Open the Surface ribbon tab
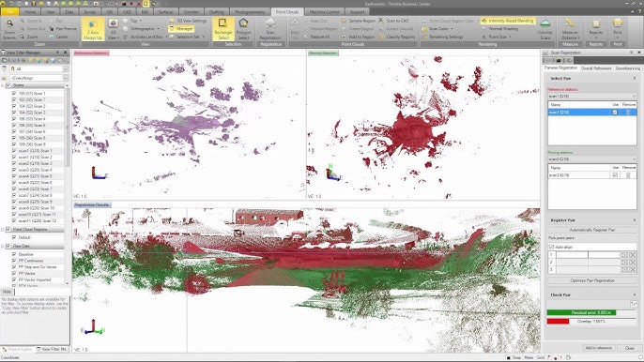 click(165, 12)
